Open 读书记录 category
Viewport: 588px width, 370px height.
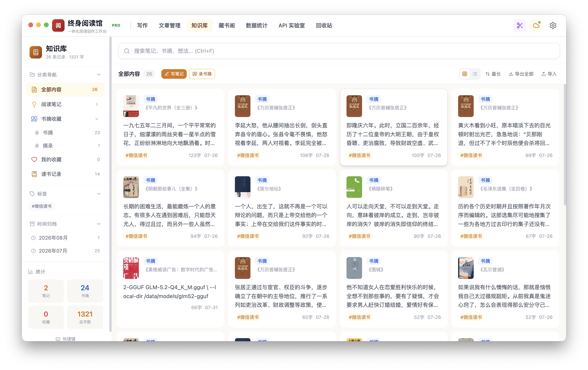[66, 174]
